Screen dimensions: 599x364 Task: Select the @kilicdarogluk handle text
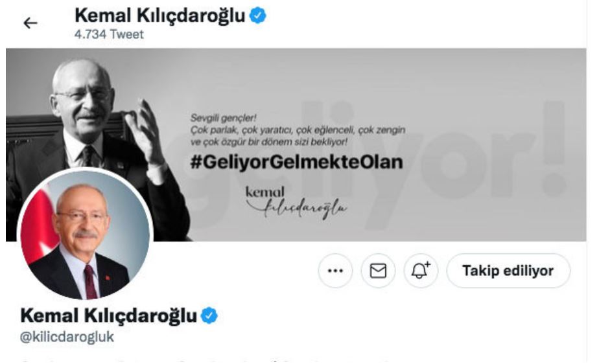[67, 337]
